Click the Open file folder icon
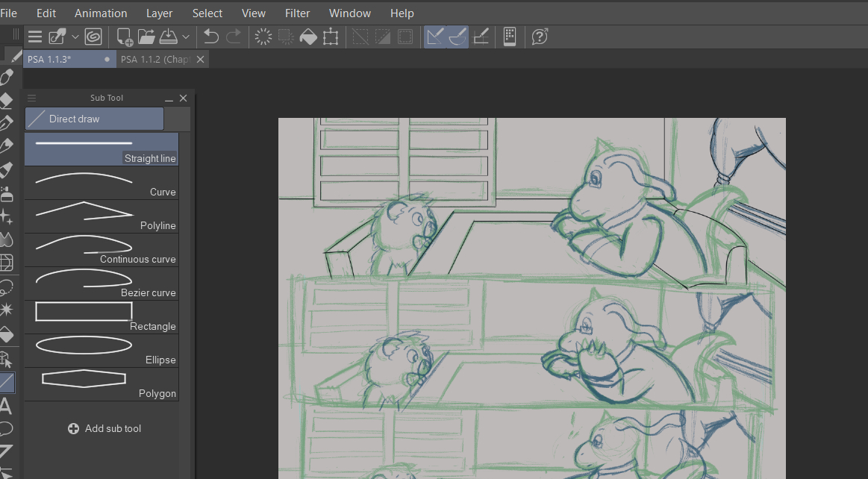Screen dimensions: 868x479 pyautogui.click(x=146, y=37)
